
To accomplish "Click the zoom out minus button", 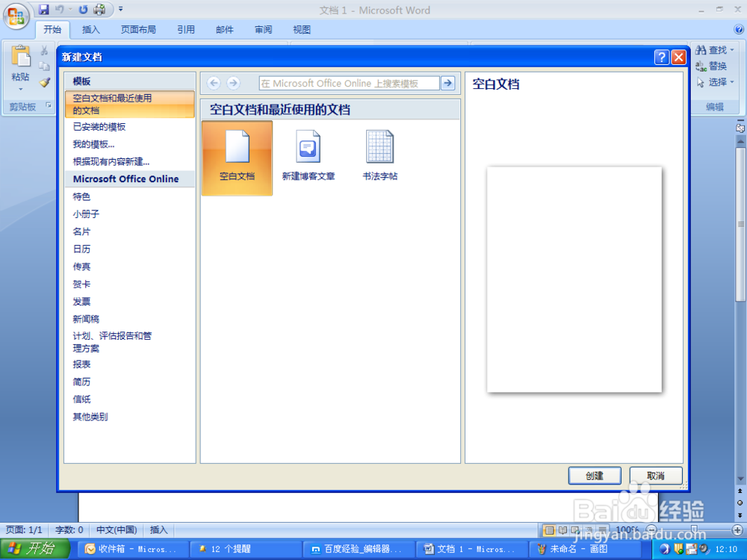I will pos(651,530).
